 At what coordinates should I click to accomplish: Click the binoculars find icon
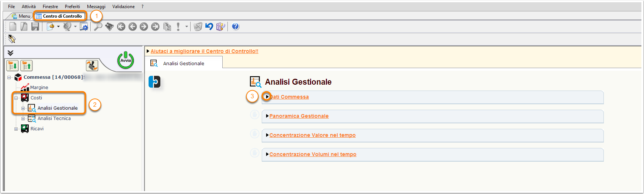tap(109, 27)
